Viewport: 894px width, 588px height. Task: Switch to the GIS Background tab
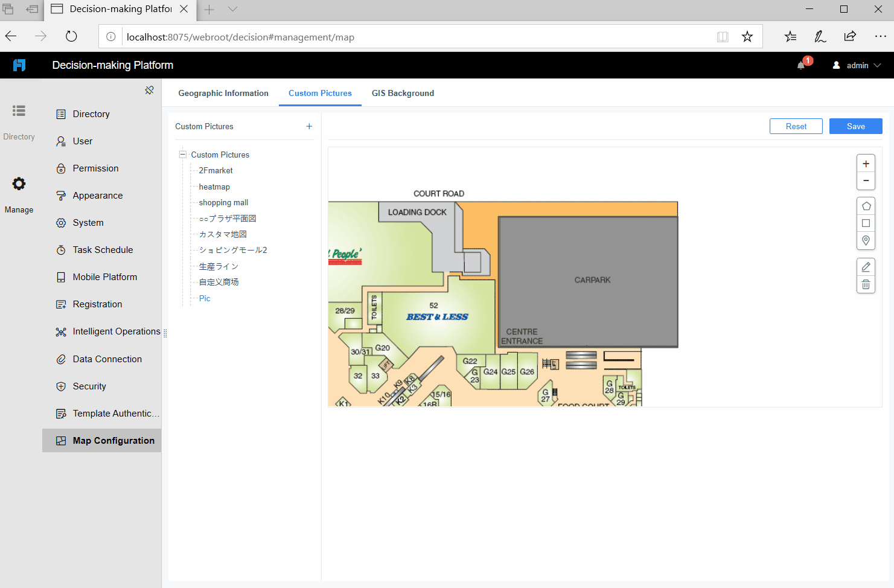(x=403, y=93)
